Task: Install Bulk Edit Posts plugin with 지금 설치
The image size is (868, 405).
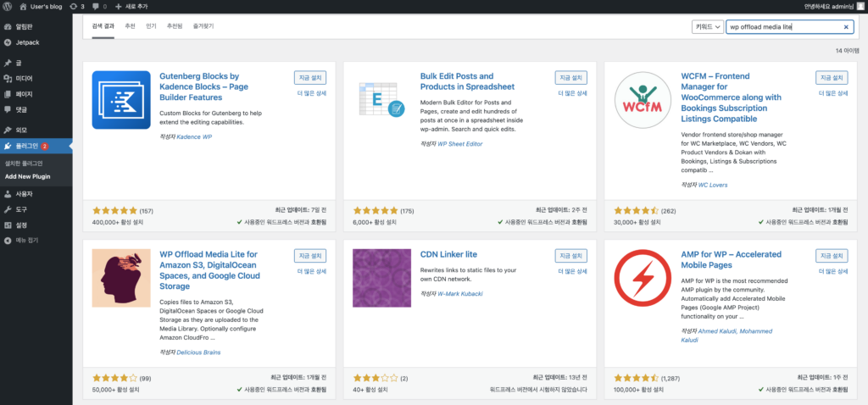Action: click(x=570, y=77)
